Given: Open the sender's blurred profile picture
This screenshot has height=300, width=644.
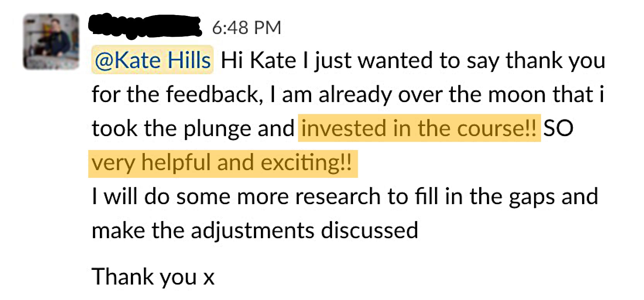Looking at the screenshot, I should [x=51, y=42].
